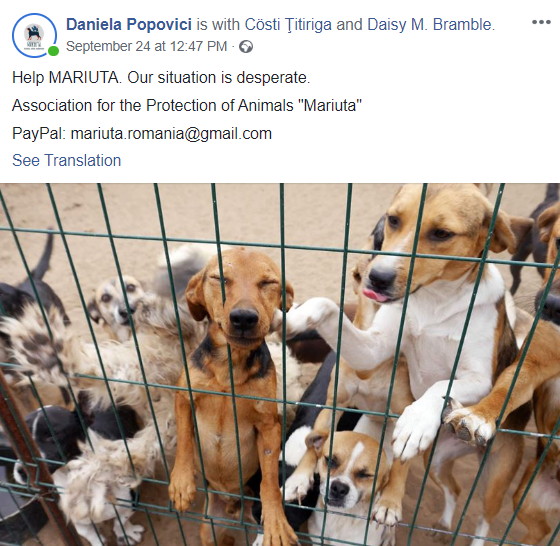Open Daisy M. Bramble's tagged profile
This screenshot has width=560, height=546.
pos(430,25)
